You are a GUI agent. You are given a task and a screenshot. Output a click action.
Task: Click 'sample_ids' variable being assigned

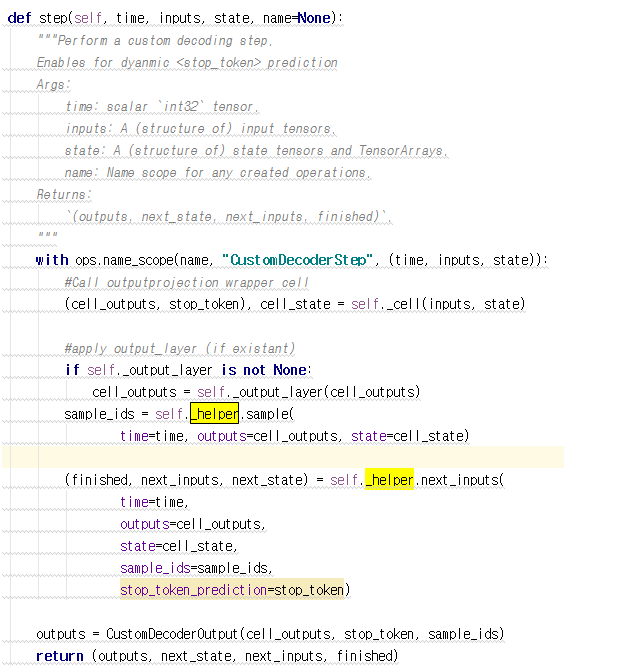pos(99,414)
